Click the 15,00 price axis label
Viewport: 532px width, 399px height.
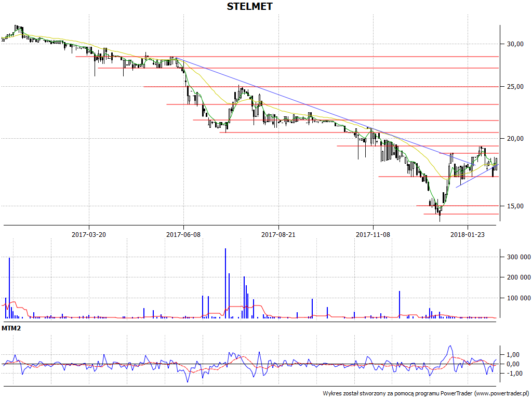515,206
